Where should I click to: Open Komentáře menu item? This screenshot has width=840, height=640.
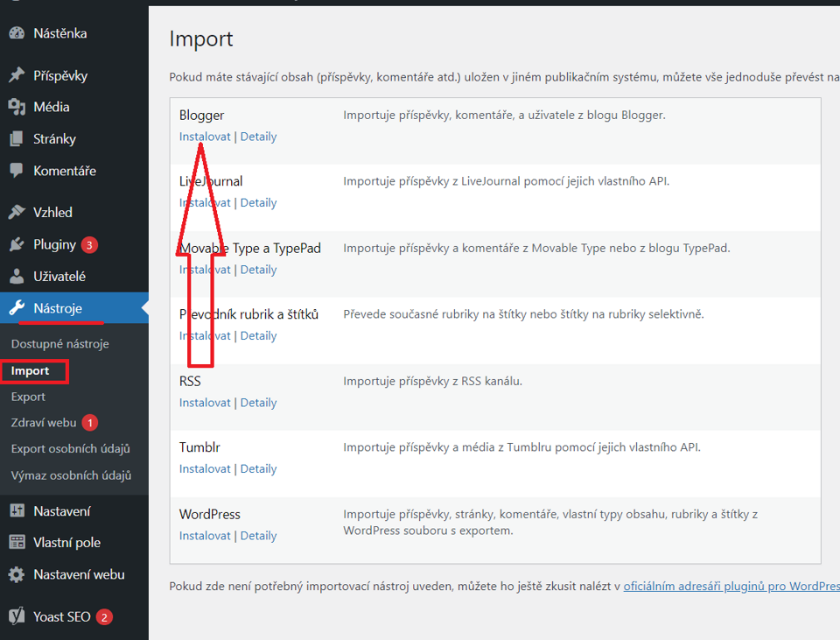coord(65,171)
